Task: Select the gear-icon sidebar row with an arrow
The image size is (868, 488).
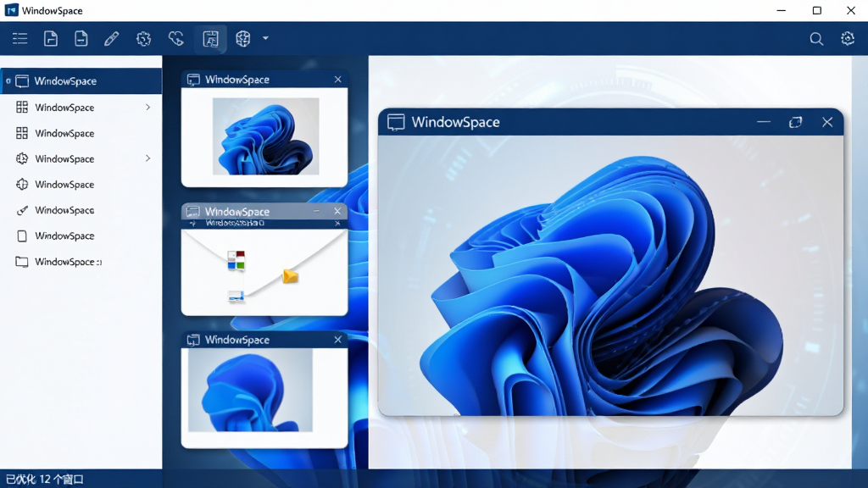Action: [81, 158]
